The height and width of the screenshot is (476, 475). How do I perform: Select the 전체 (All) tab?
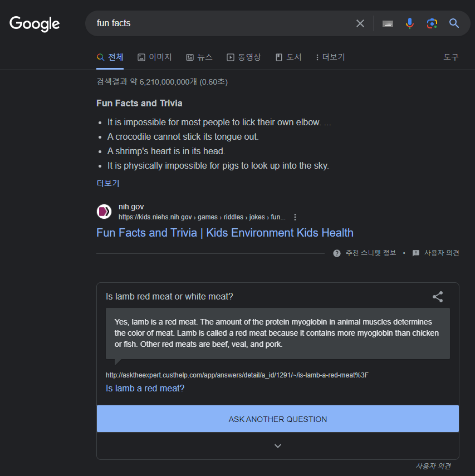pyautogui.click(x=110, y=57)
